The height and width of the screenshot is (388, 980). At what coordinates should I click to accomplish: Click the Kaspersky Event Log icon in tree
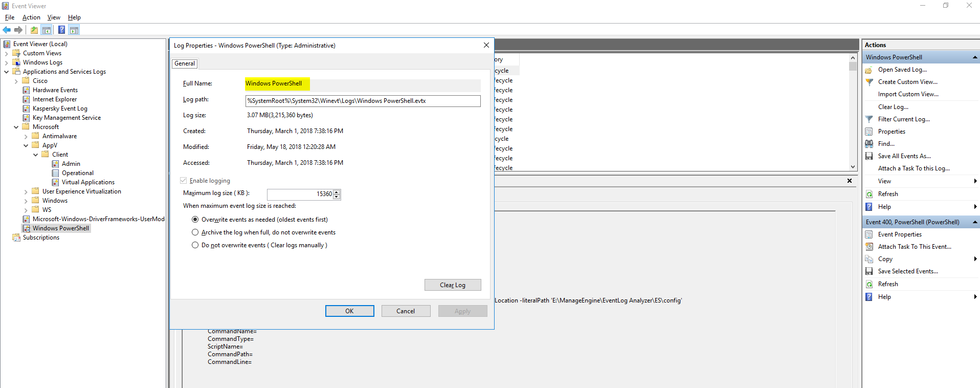click(x=26, y=109)
